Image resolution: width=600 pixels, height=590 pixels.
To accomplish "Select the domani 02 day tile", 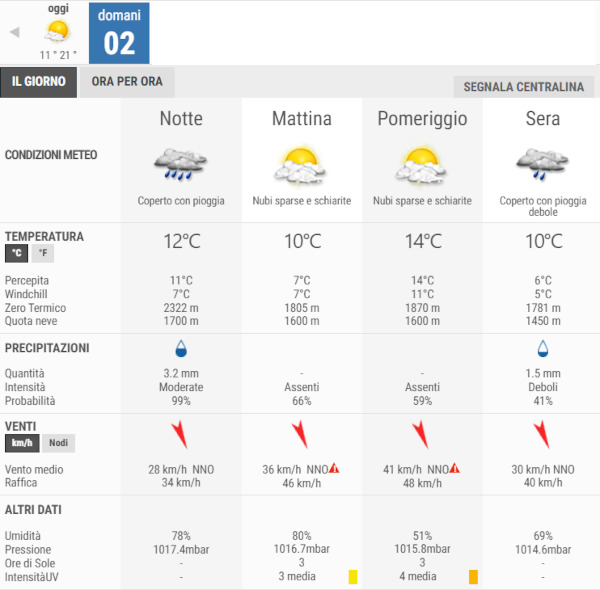I will [x=119, y=33].
